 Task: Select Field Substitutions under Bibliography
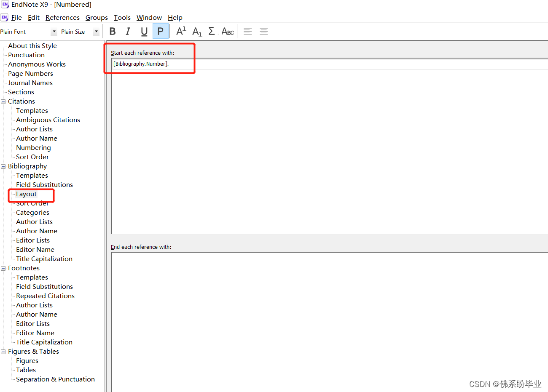tap(44, 185)
